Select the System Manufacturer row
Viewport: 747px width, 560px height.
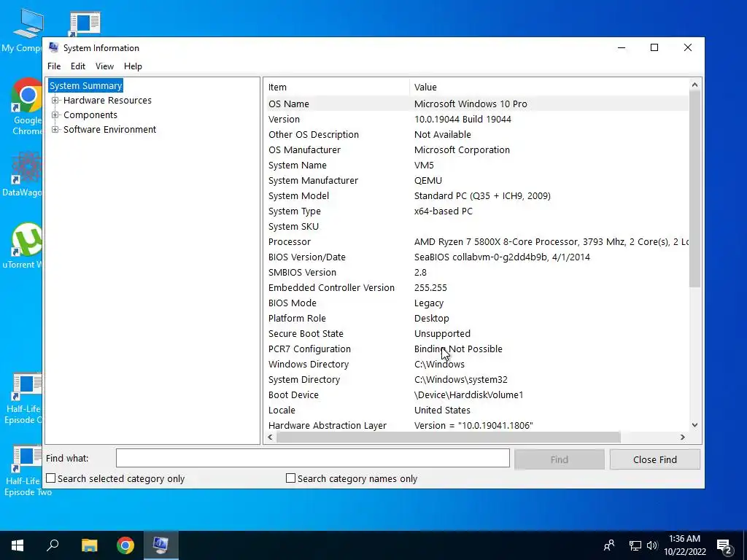tap(476, 181)
